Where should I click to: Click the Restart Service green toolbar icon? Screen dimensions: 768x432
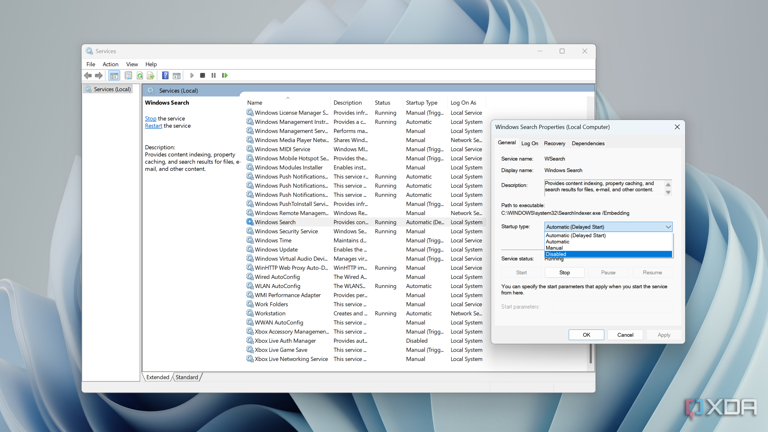pos(225,75)
